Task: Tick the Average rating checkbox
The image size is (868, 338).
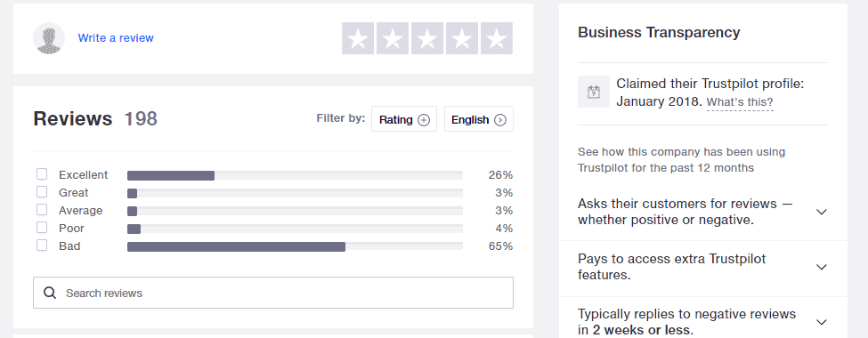Action: click(x=42, y=210)
